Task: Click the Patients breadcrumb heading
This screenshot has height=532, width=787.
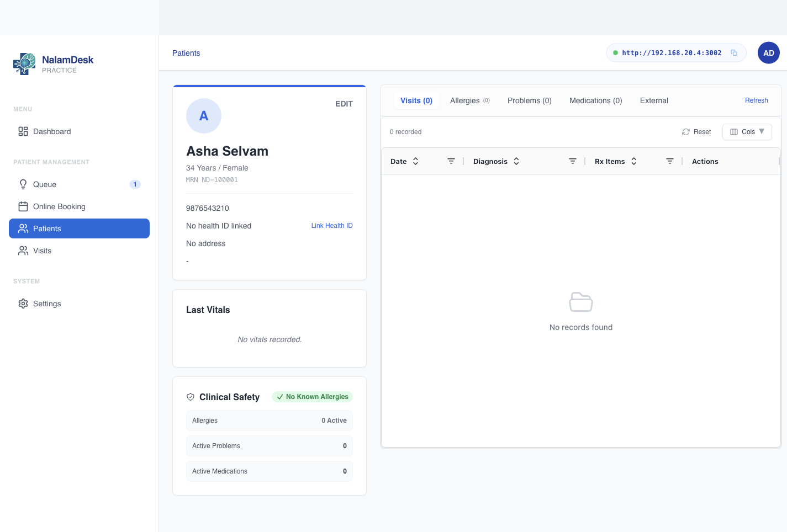Action: pos(186,53)
